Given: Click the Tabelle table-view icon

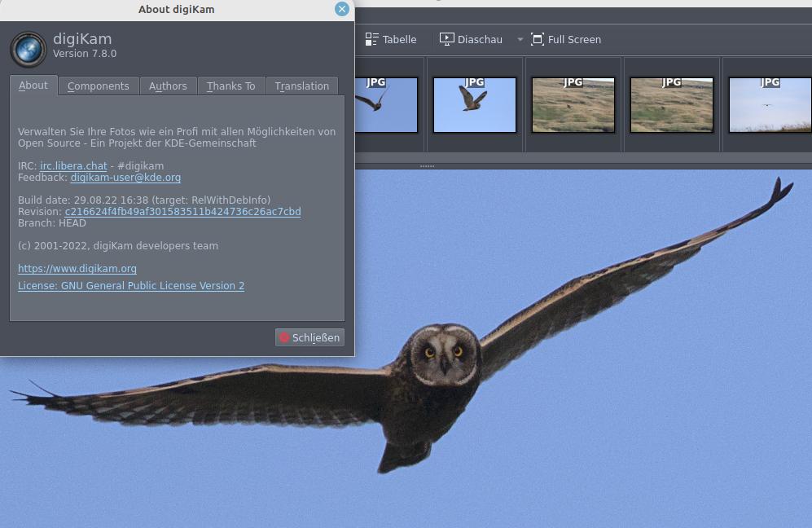Looking at the screenshot, I should pos(371,39).
